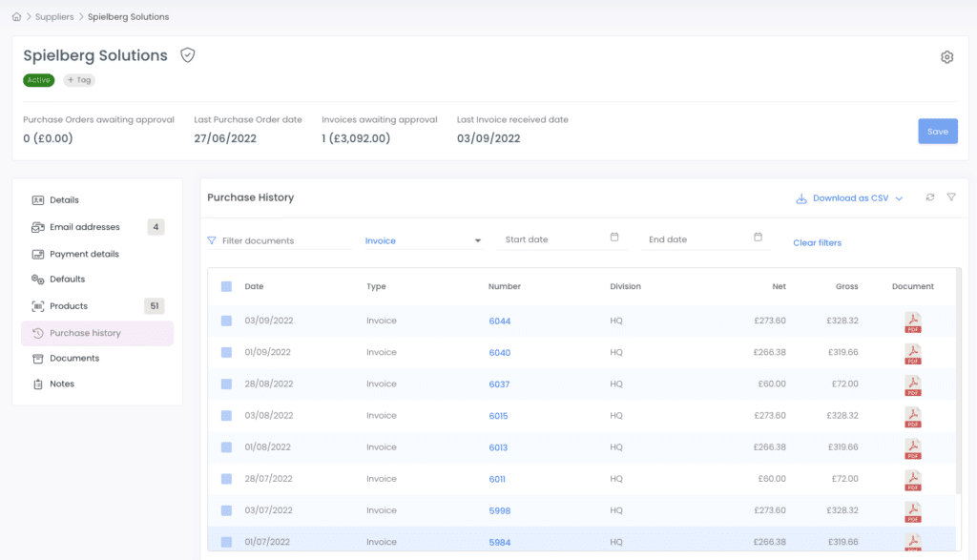Tick checkbox for 03/07/2022 invoice row
This screenshot has height=560, width=977.
pyautogui.click(x=226, y=510)
